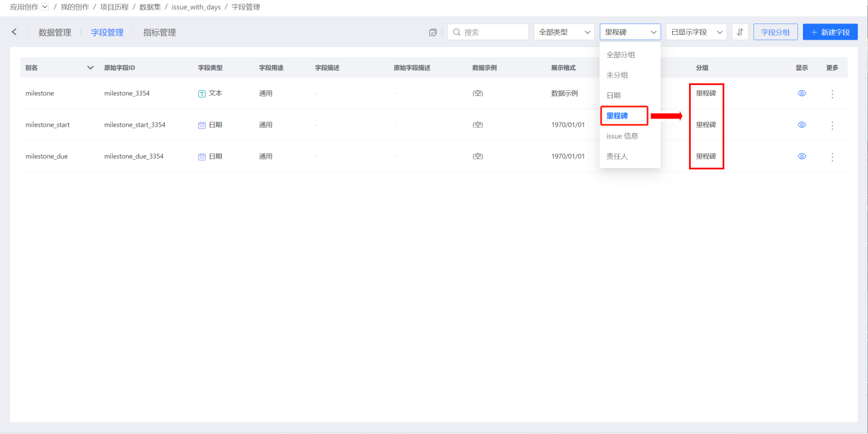Hide the milestone_start field using eye icon

pos(802,125)
